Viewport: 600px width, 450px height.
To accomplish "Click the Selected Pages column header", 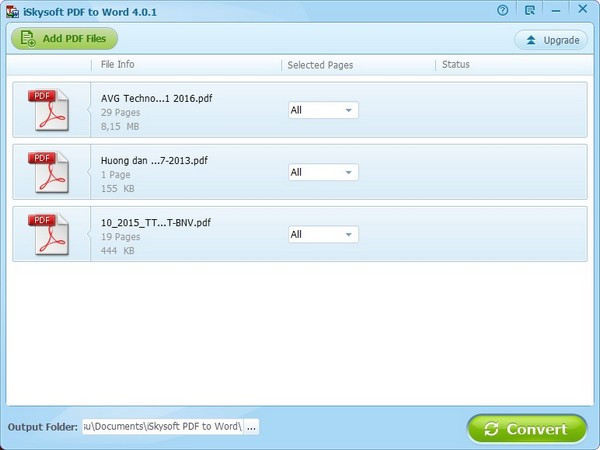I will (x=320, y=65).
